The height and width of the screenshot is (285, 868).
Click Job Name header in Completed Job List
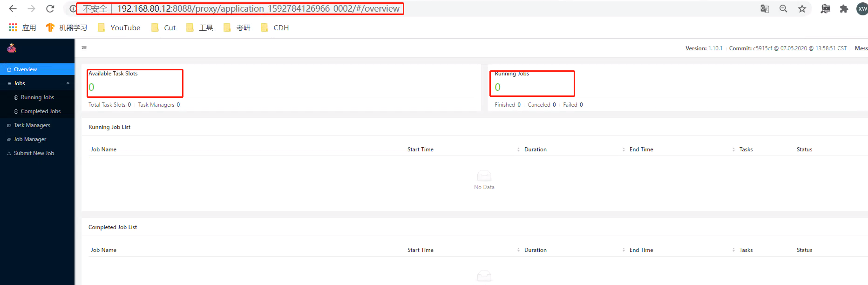[103, 250]
